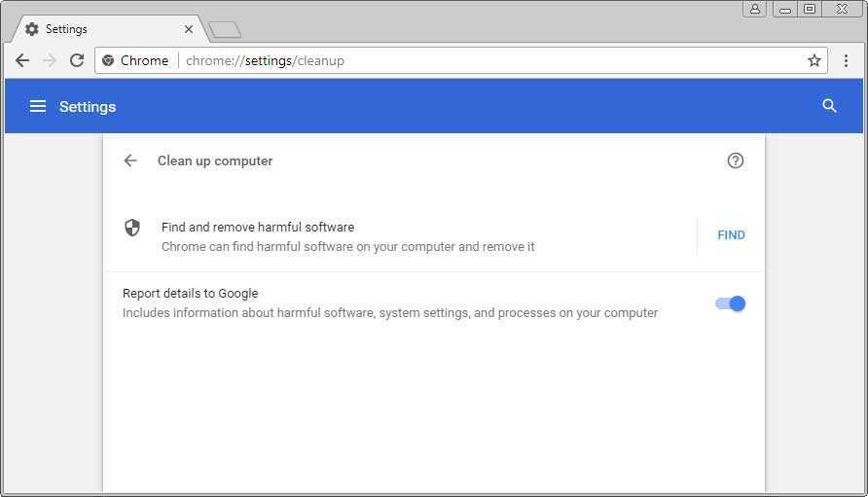Disable Report details to Google toggle
The height and width of the screenshot is (497, 868).
pos(730,303)
